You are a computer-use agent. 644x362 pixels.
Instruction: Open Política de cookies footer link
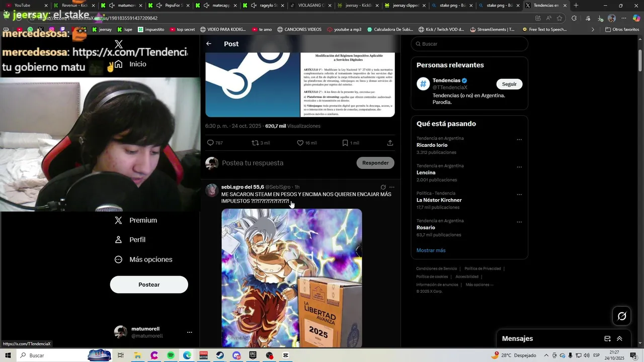432,277
